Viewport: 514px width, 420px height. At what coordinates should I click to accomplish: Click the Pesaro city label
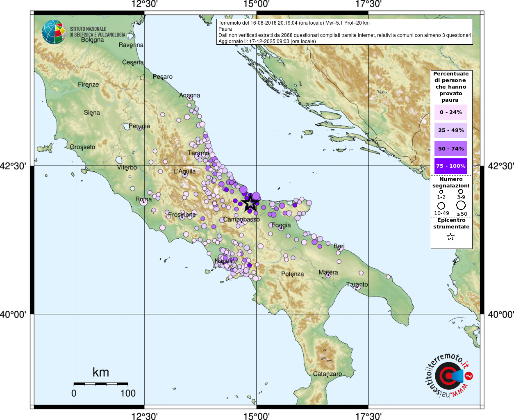point(163,77)
